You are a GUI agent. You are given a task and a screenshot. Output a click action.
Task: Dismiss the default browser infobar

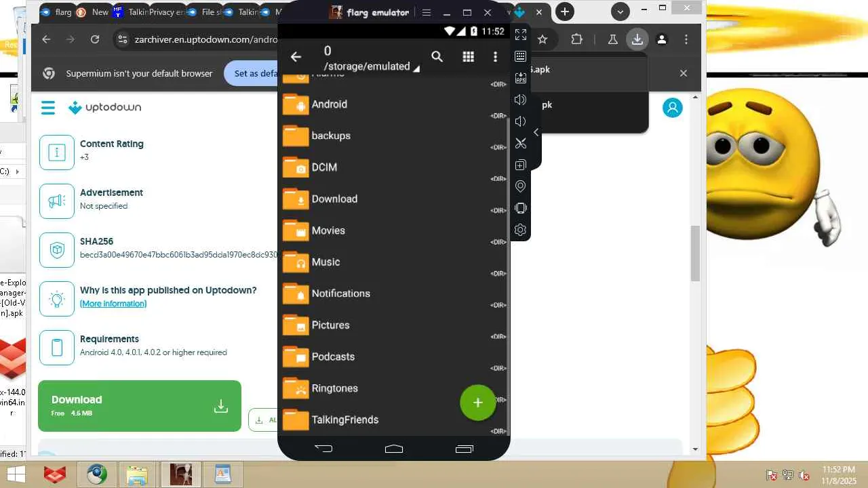coord(684,73)
